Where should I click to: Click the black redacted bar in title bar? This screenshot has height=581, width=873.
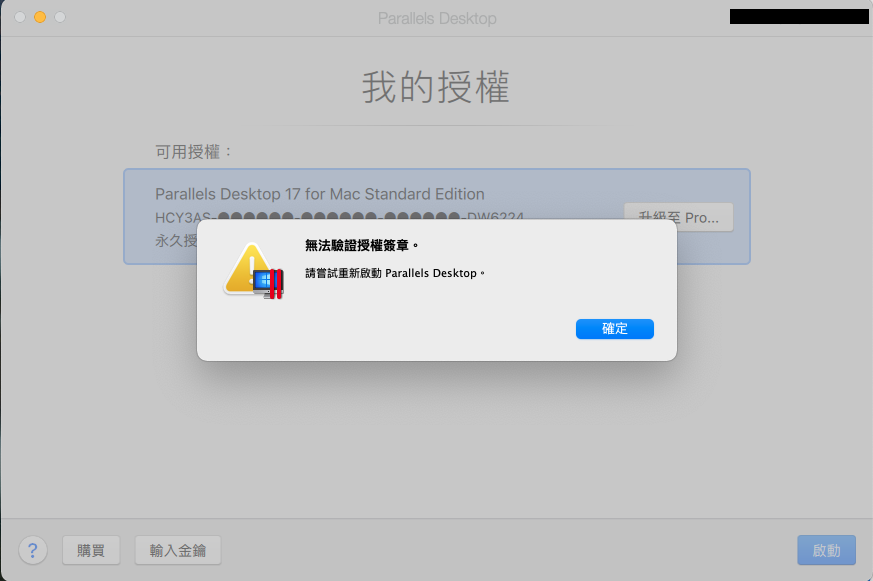click(x=799, y=16)
